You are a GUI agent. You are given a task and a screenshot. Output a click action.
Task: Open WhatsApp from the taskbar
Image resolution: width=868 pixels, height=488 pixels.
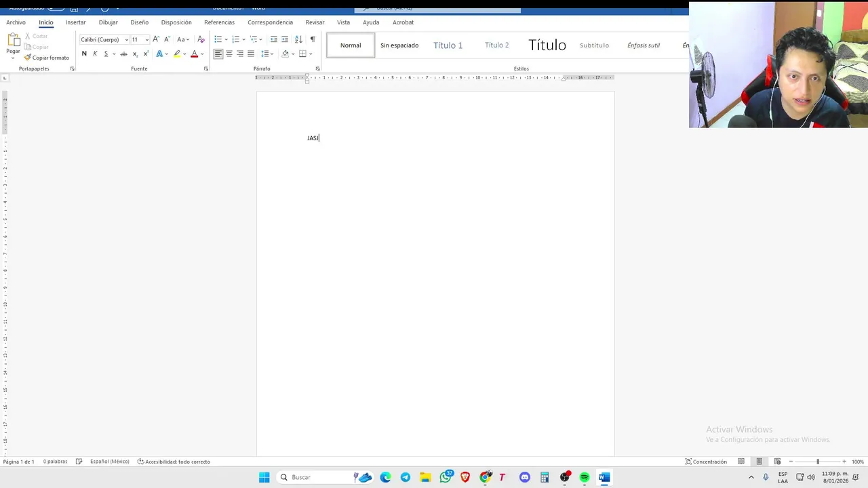point(446,477)
